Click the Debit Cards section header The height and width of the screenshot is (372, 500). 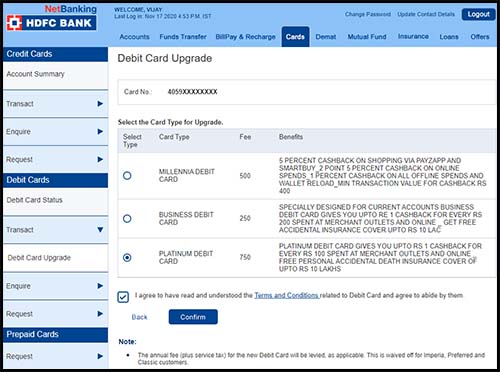(55, 180)
